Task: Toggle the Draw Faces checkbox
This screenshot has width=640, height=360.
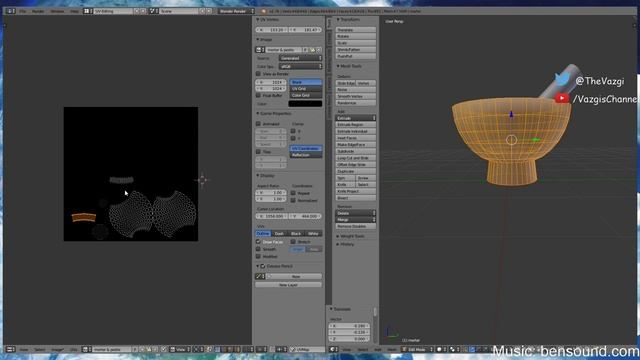Action: coord(258,242)
